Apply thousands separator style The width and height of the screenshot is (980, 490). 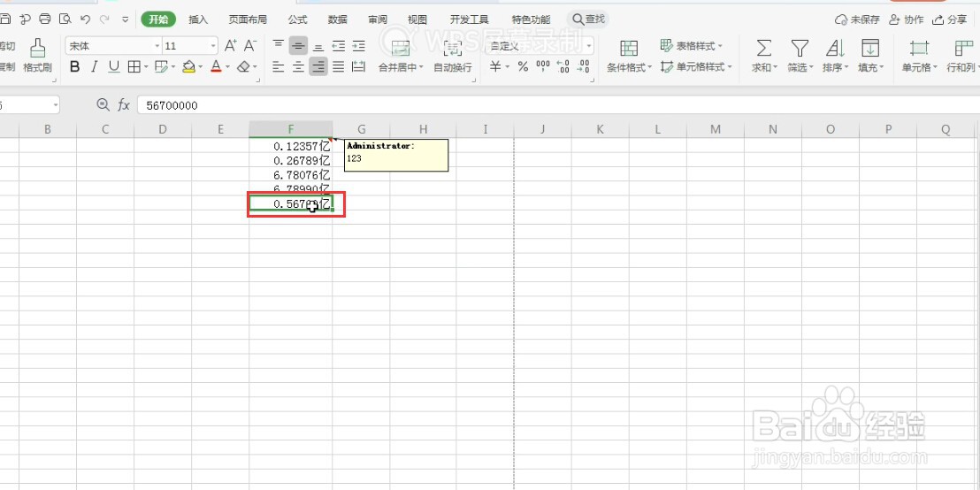[543, 67]
